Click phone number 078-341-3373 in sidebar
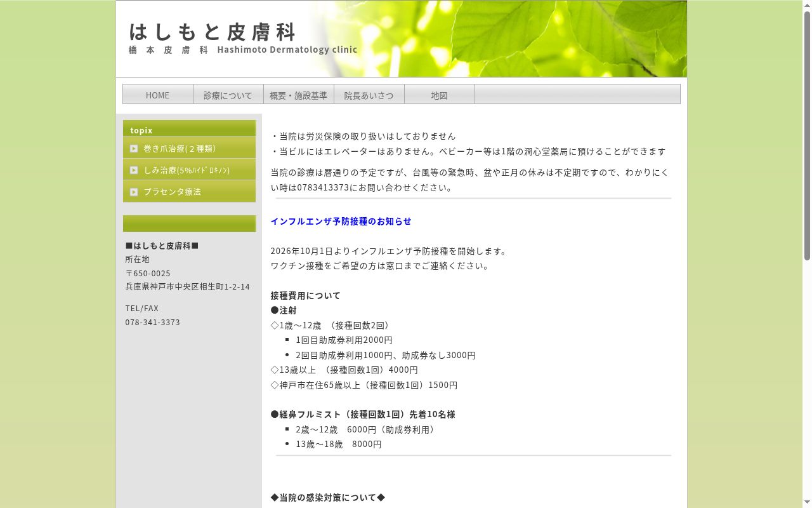Viewport: 812px width, 508px height. [x=153, y=322]
